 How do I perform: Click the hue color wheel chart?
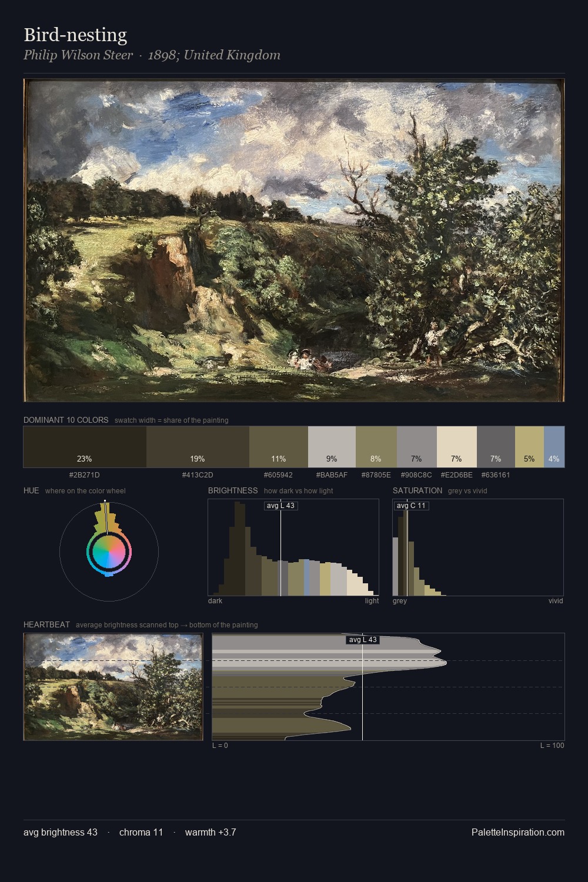click(109, 551)
